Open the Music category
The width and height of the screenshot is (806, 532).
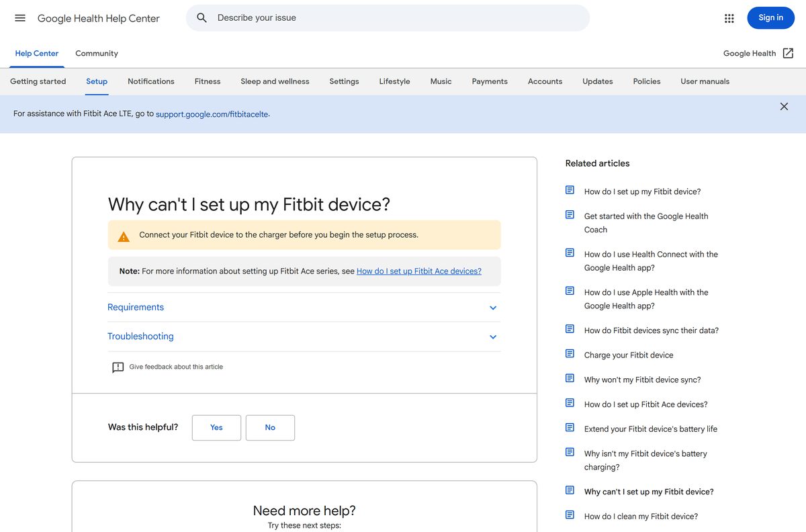(441, 81)
